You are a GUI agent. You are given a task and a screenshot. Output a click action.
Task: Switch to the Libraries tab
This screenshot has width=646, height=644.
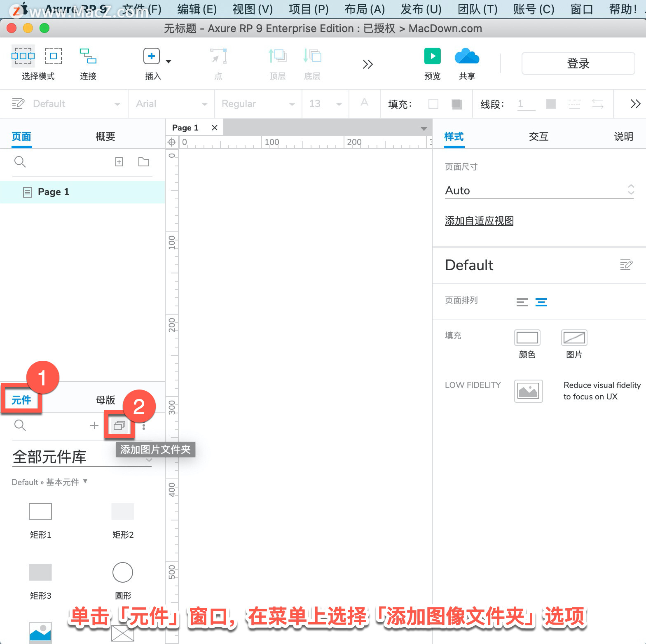pos(21,400)
